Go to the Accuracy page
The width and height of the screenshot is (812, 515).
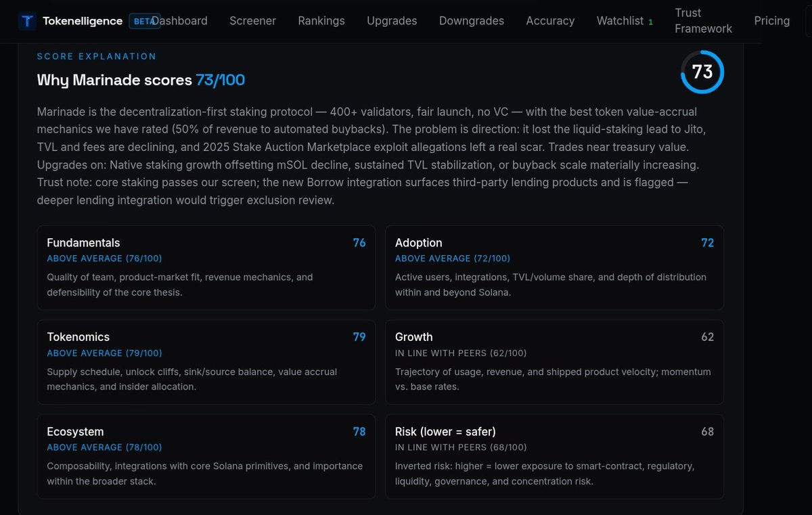pos(550,21)
